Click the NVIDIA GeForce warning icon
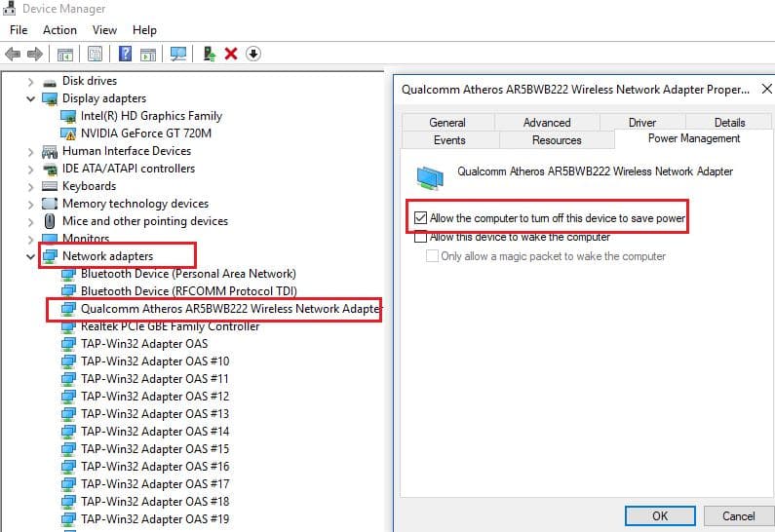This screenshot has height=532, width=775. [68, 133]
